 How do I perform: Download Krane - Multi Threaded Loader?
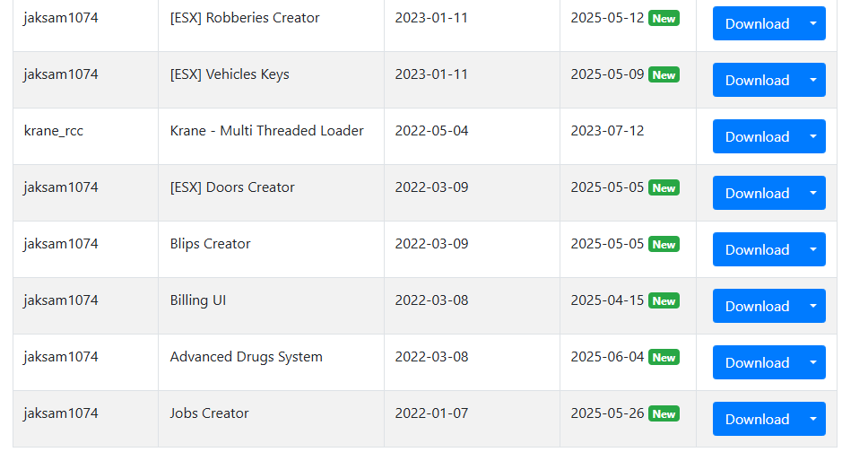(x=757, y=136)
